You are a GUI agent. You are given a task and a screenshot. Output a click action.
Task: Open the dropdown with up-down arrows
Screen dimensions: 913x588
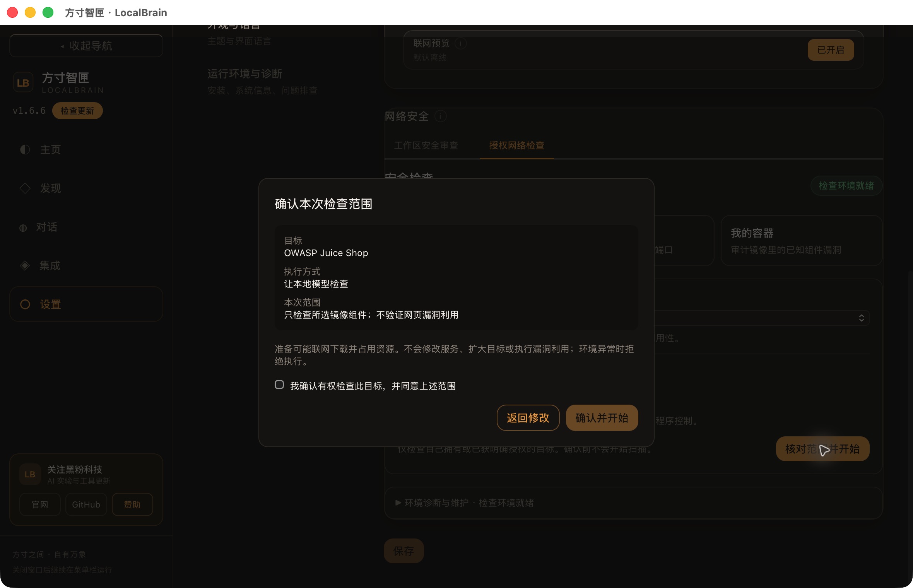[861, 318]
